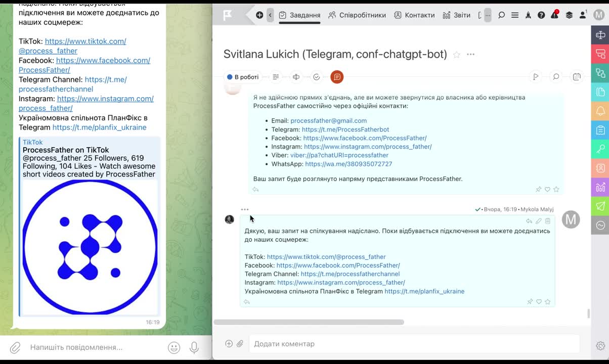Click microphone voice message in Telegram
The image size is (609, 364).
[x=194, y=347]
